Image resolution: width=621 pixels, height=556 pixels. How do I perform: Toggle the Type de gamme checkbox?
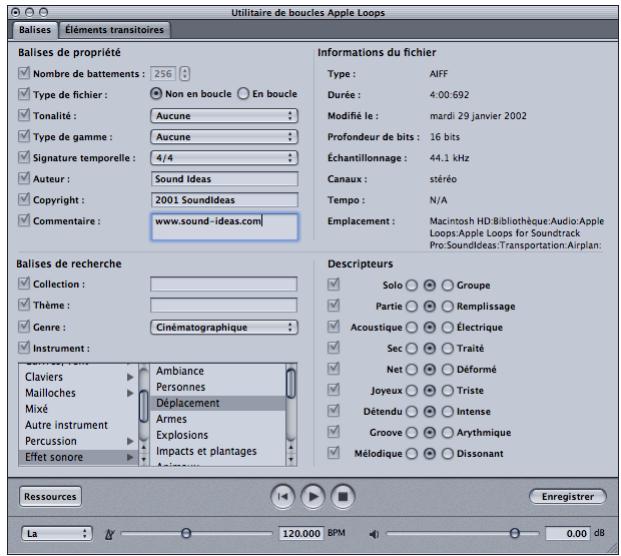(24, 136)
